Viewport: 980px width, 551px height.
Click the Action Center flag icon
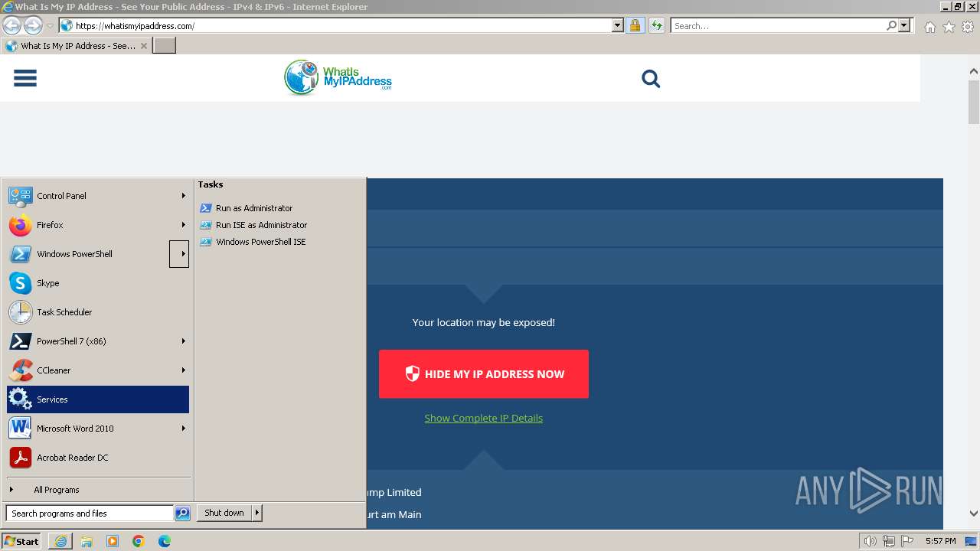click(x=907, y=541)
